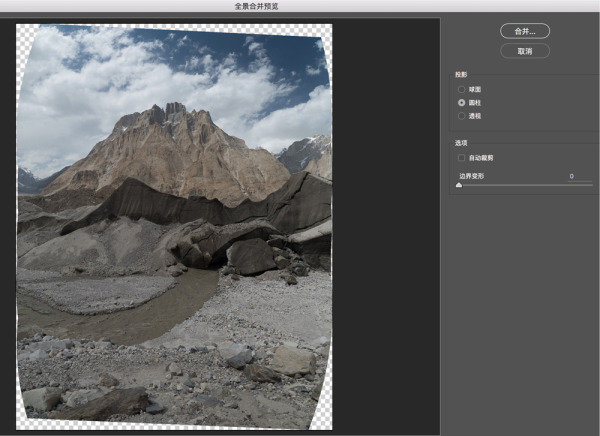Image resolution: width=600 pixels, height=436 pixels.
Task: Click the 取消 cancel button
Action: [x=525, y=51]
